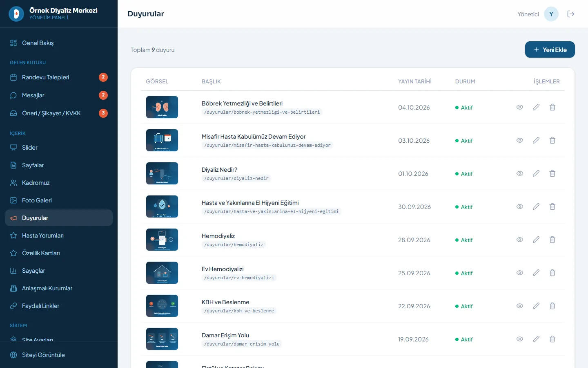Delete the Ev Hemodiyalizi announcement
588x368 pixels.
point(552,273)
